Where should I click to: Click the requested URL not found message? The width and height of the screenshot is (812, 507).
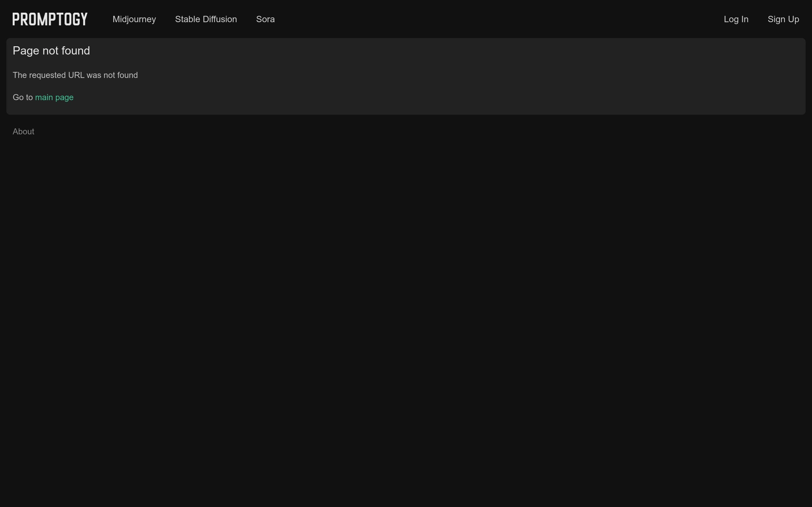(x=75, y=75)
